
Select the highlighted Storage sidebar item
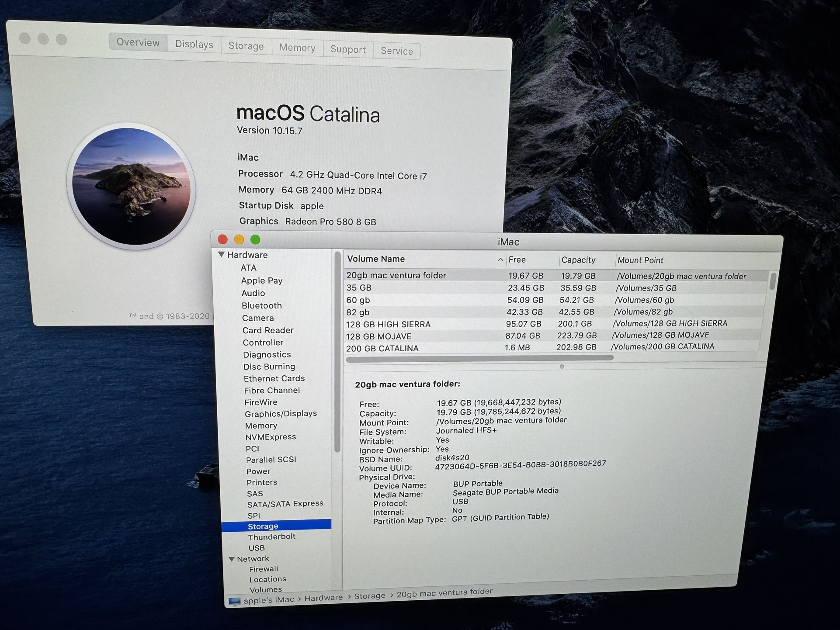coord(276,526)
